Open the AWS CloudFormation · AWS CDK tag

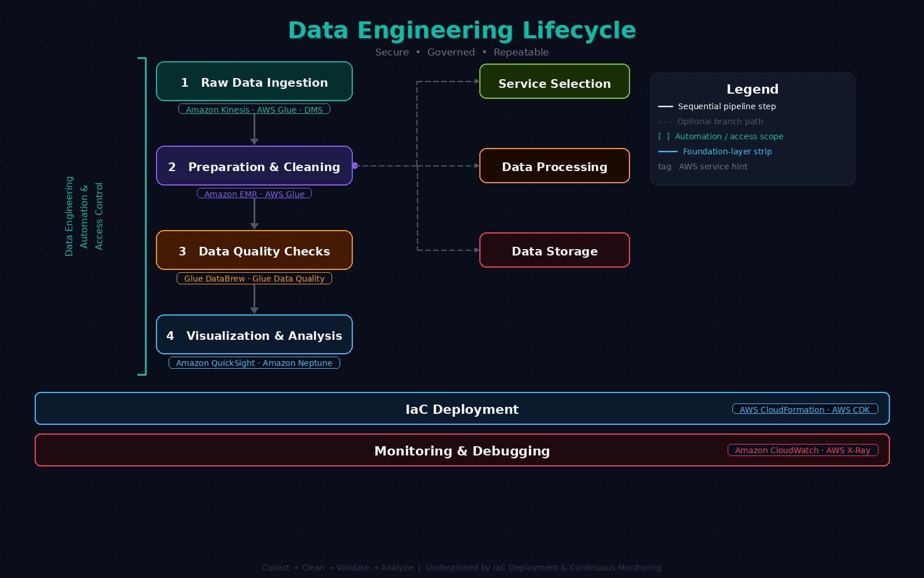pos(804,409)
